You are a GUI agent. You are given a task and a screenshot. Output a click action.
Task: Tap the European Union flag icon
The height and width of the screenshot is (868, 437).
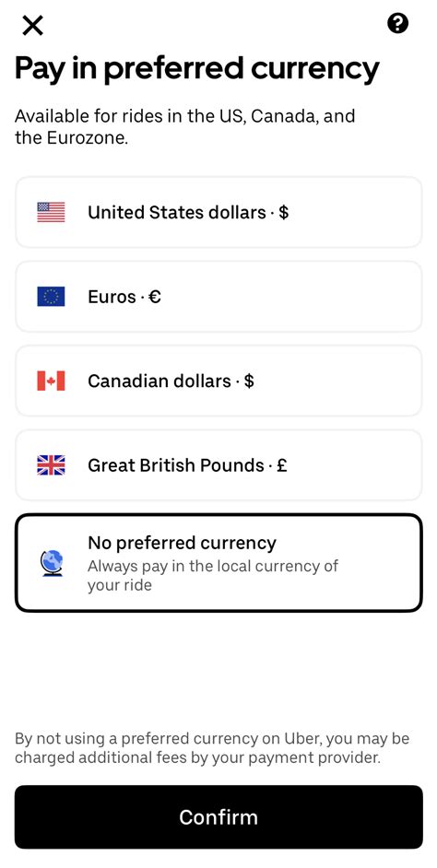[x=51, y=296]
